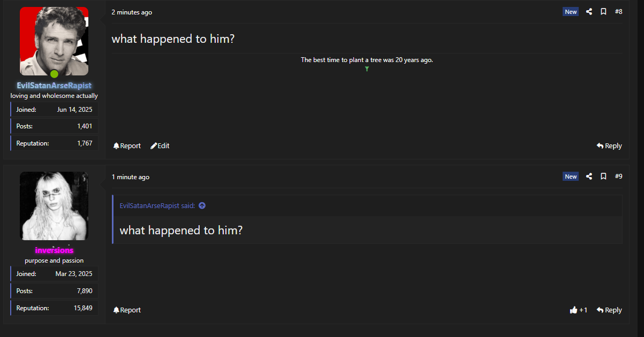View who reacted via the +1 count
644x337 pixels.
(584, 310)
